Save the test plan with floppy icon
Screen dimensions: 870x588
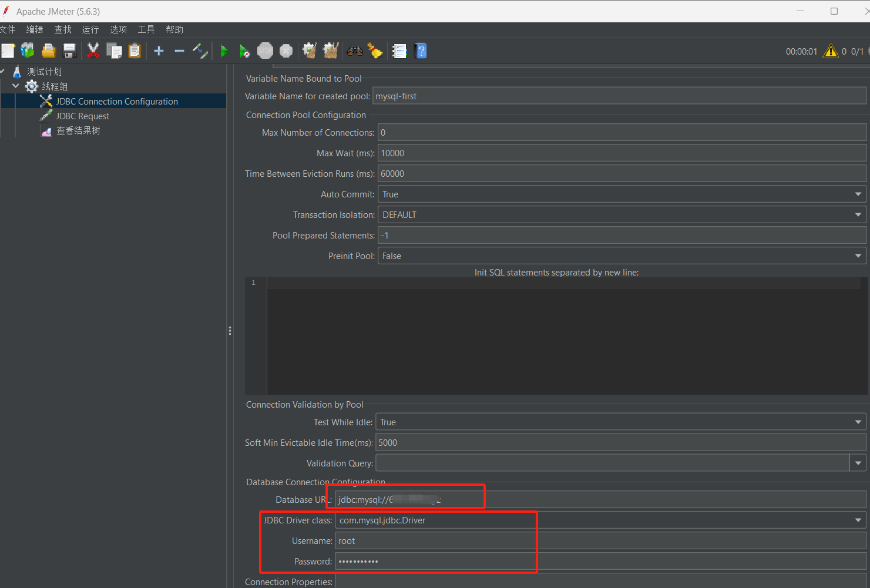click(x=69, y=51)
